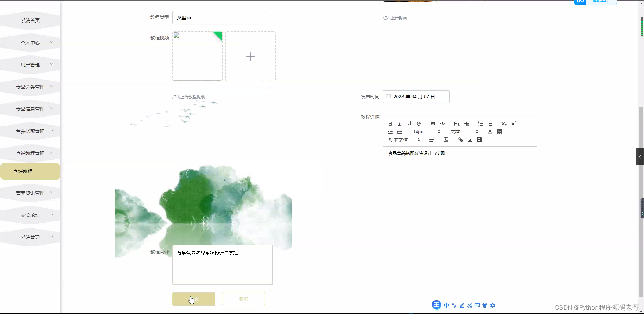The width and height of the screenshot is (644, 314).
Task: Insert an image via the editor's picture icon
Action: point(470,140)
